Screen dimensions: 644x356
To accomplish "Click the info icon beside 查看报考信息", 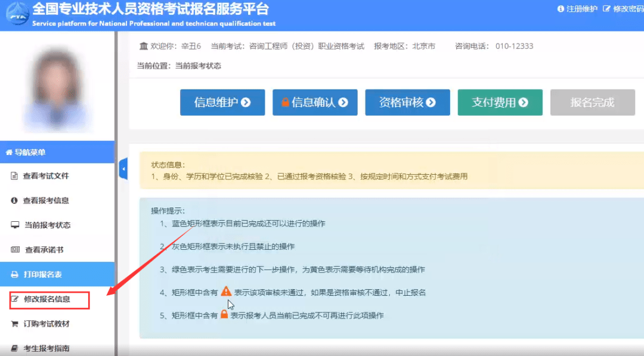I will 14,200.
